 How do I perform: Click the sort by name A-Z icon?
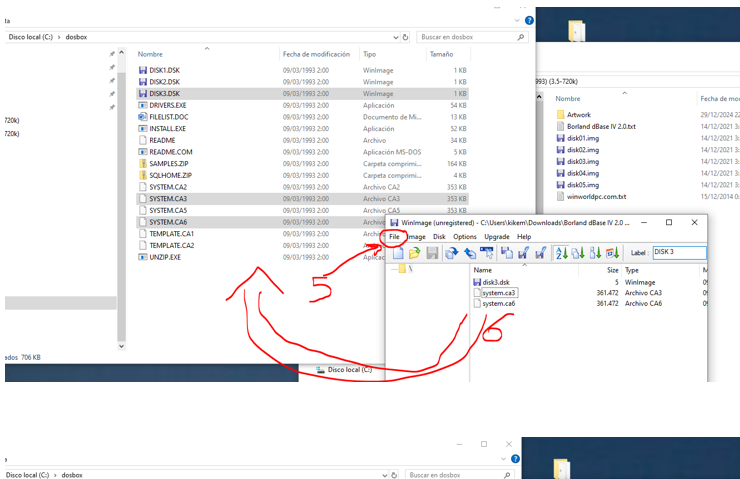(x=562, y=254)
